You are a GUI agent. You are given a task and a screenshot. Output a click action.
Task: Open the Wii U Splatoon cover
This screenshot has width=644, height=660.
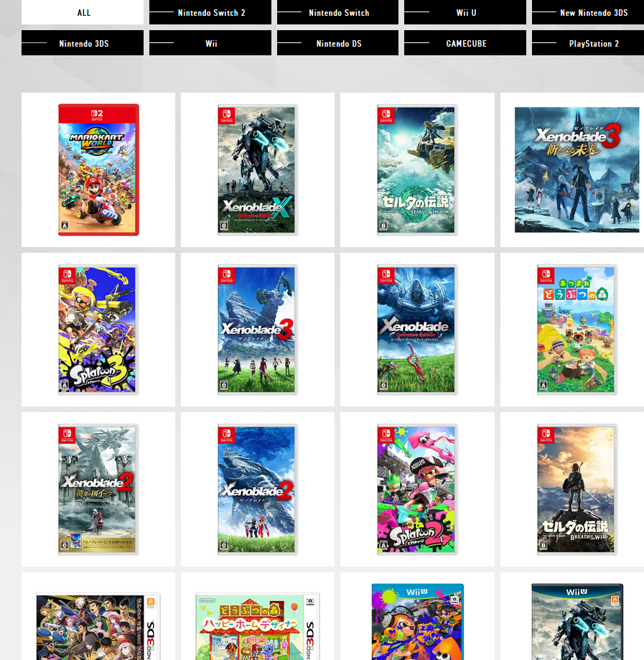click(418, 622)
